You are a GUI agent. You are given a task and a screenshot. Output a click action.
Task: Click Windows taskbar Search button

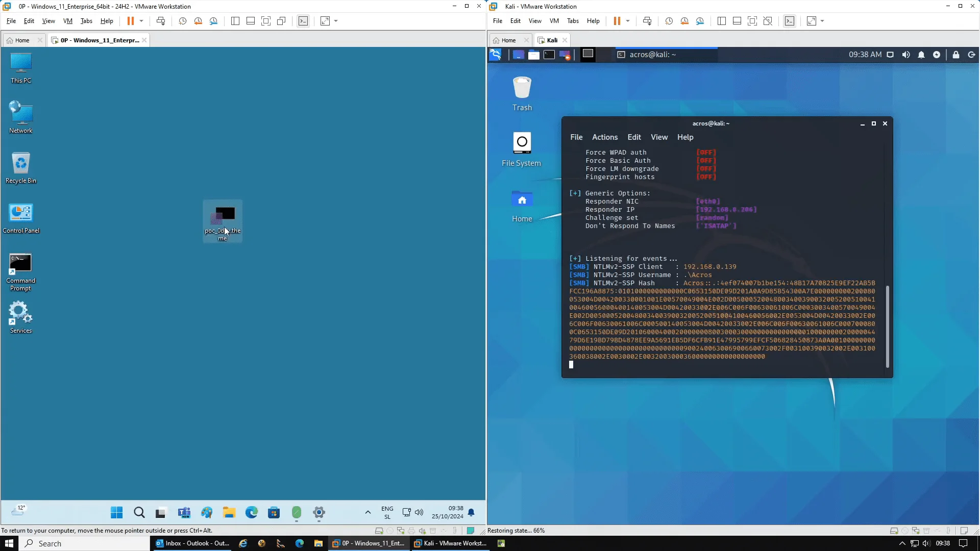coord(139,513)
